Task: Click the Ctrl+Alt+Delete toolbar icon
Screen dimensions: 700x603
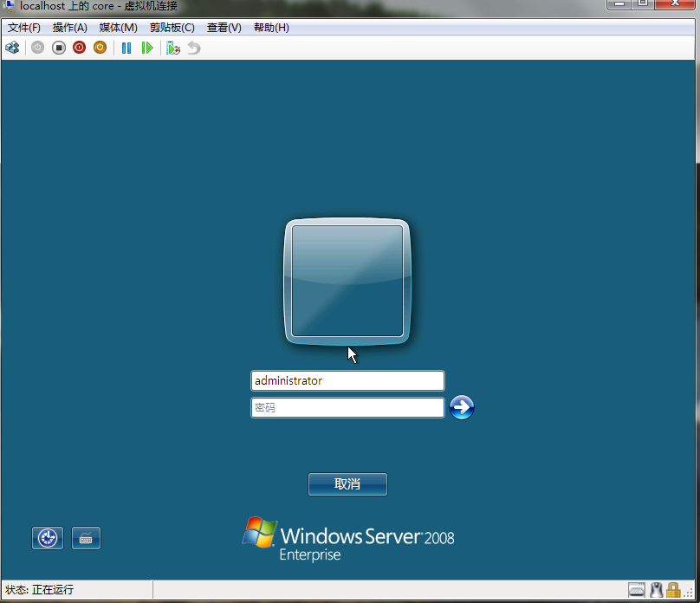Action: coord(12,48)
